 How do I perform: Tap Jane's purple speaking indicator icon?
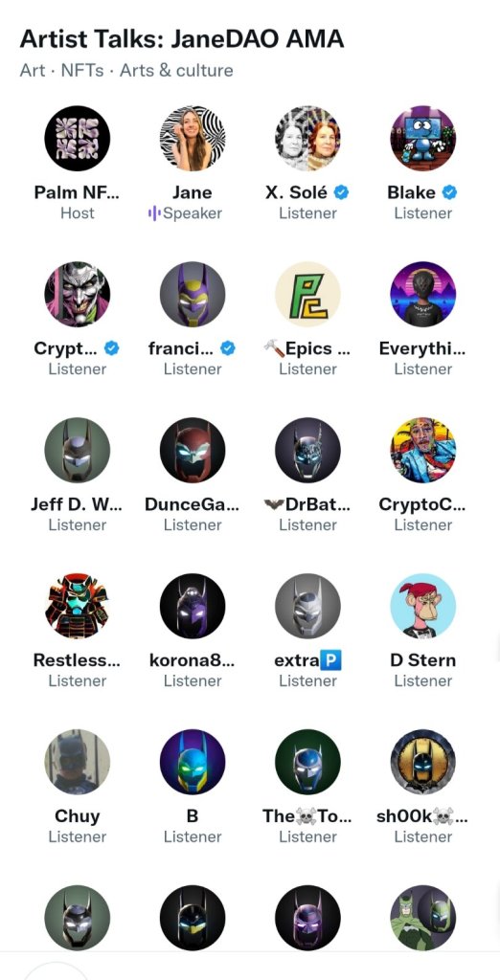tap(154, 213)
